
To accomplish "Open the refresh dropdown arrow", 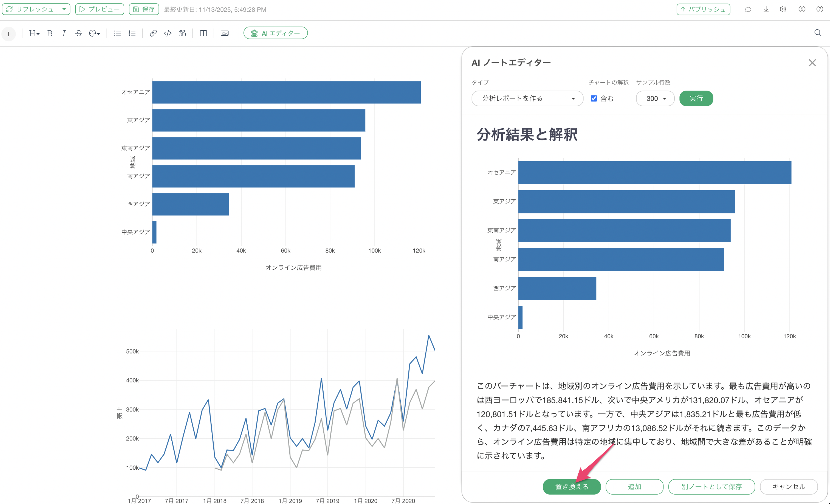I will pyautogui.click(x=64, y=9).
